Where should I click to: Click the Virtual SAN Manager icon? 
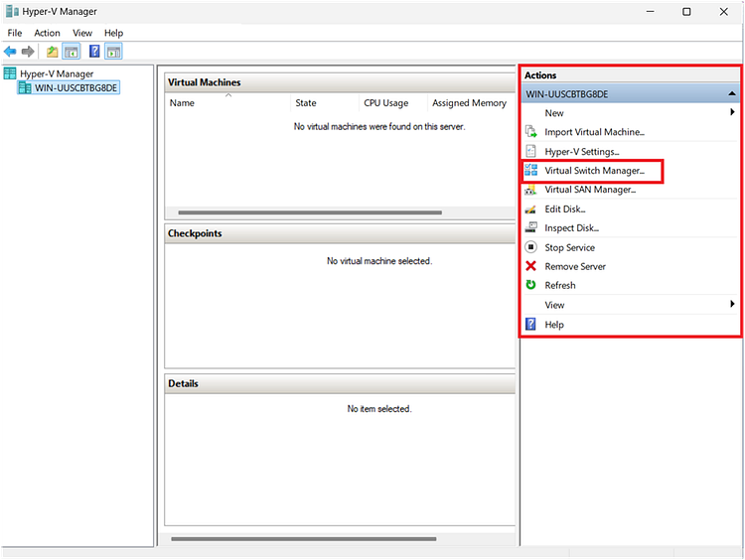pos(530,190)
